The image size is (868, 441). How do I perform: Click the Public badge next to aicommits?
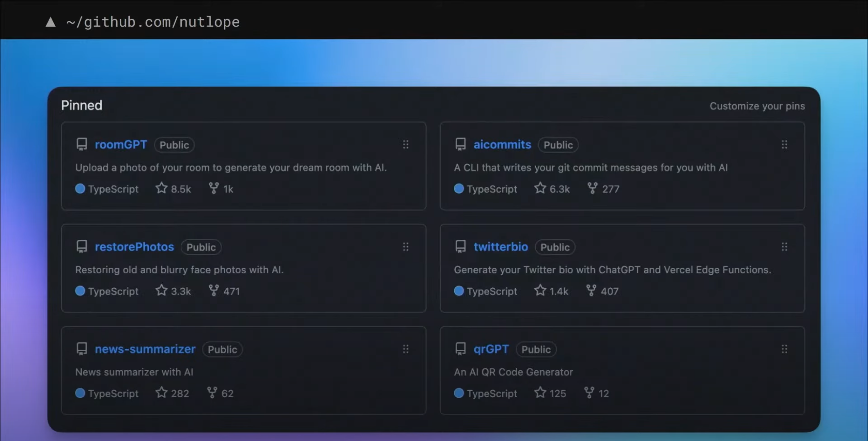[558, 145]
